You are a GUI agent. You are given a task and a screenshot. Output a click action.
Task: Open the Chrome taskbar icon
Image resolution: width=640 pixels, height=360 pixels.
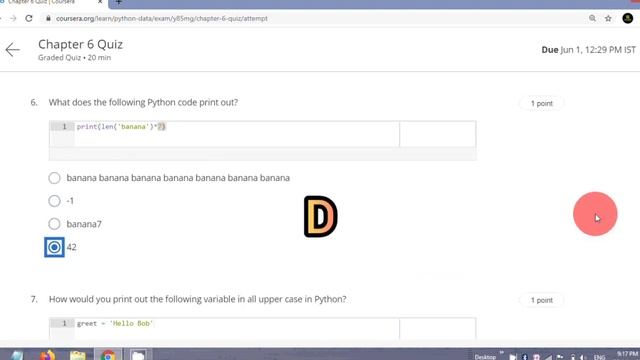(x=108, y=355)
